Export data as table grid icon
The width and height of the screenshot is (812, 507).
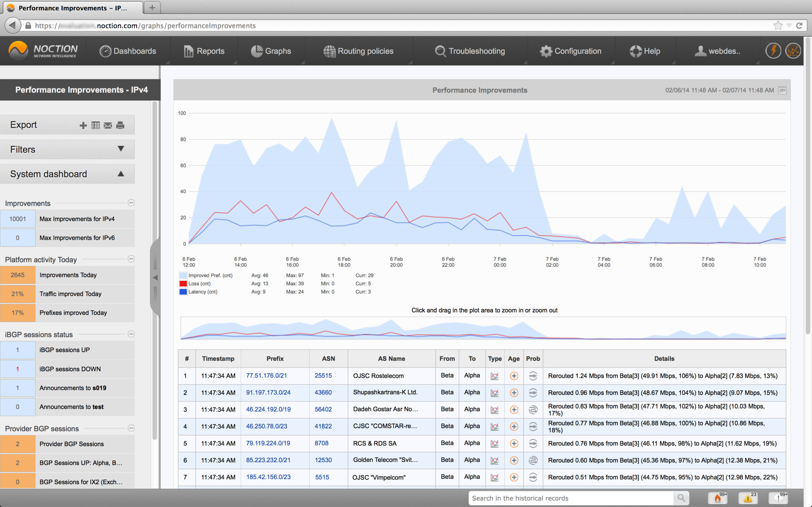coord(95,125)
